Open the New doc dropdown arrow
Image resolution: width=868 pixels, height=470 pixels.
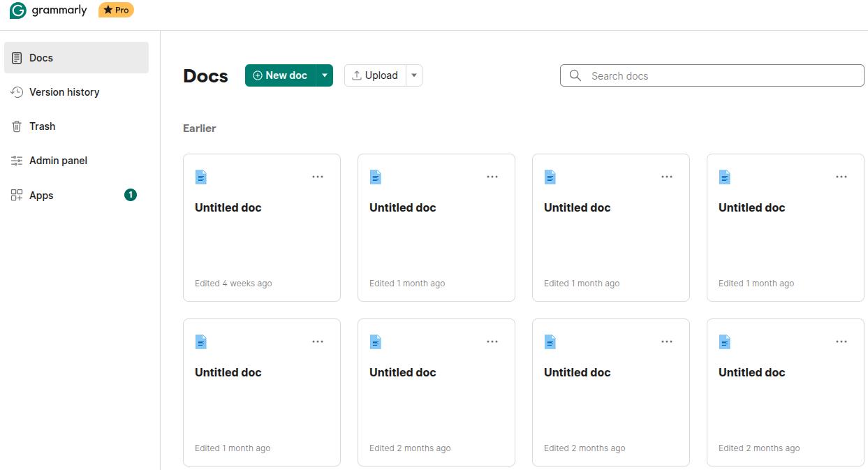[x=324, y=75]
